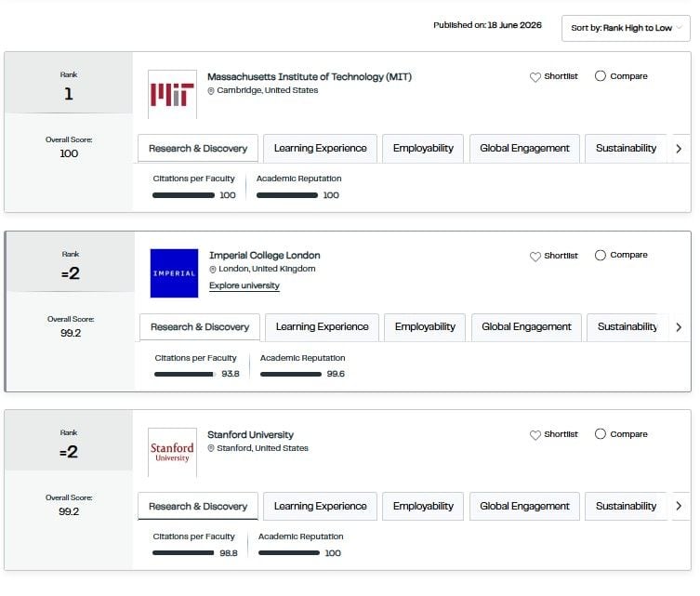This screenshot has height=596, width=700.
Task: Shortlist Imperial College London with the heart icon
Action: [535, 256]
